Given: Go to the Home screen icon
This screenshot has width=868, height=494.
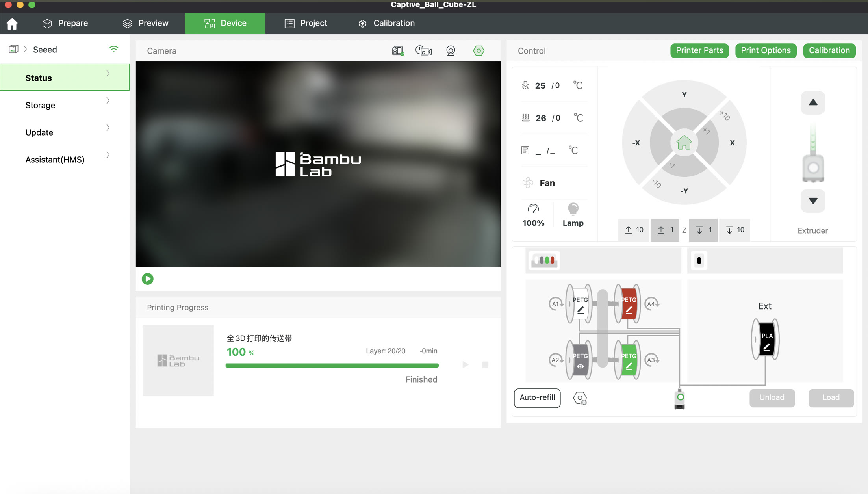Looking at the screenshot, I should coord(12,24).
